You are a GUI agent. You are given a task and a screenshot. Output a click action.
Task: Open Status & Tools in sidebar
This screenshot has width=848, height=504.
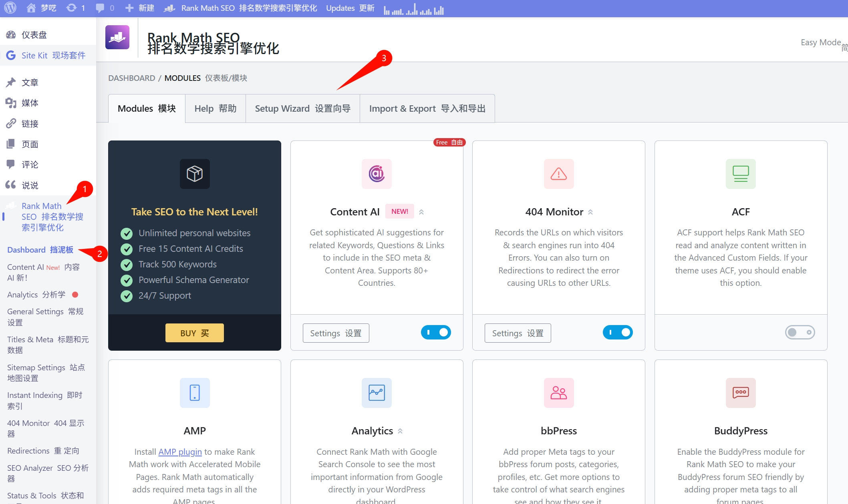point(46,496)
